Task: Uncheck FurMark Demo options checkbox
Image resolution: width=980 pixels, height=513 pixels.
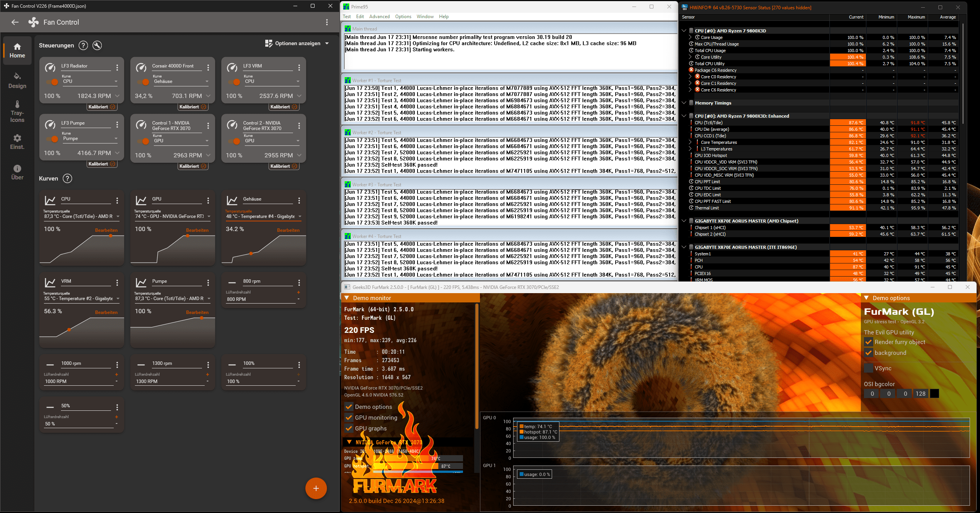Action: (x=349, y=407)
